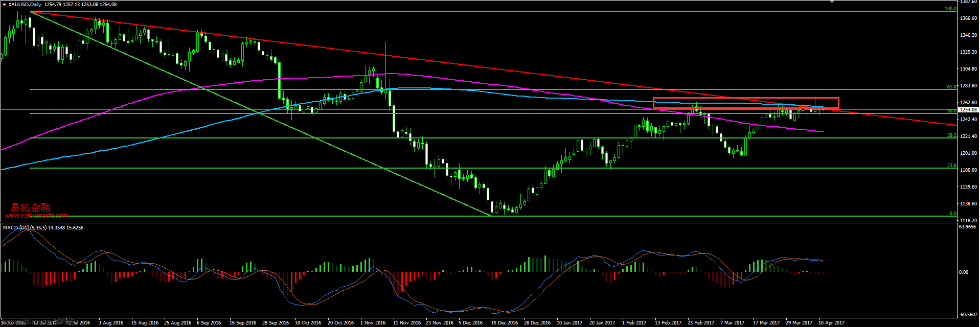Viewport: 980px width, 327px height.
Task: Click the gray chart shift triangle marker
Action: pyautogui.click(x=832, y=2)
